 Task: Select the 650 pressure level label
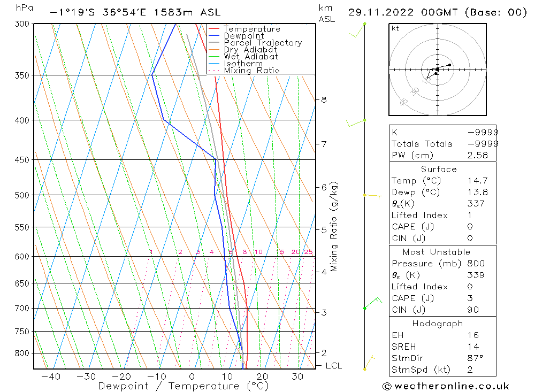coord(22,283)
